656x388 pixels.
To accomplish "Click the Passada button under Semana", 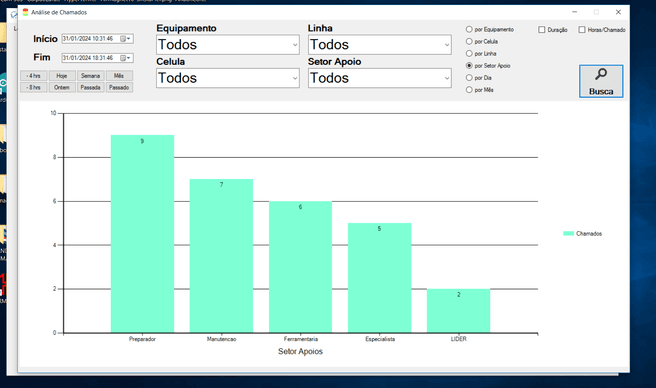I will pos(90,87).
